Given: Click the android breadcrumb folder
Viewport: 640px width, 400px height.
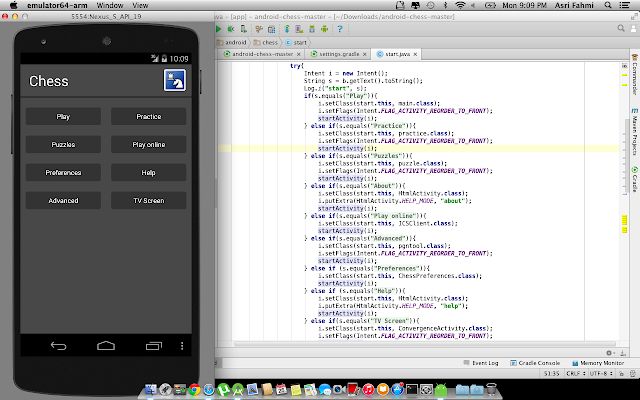Looking at the screenshot, I should [x=231, y=42].
